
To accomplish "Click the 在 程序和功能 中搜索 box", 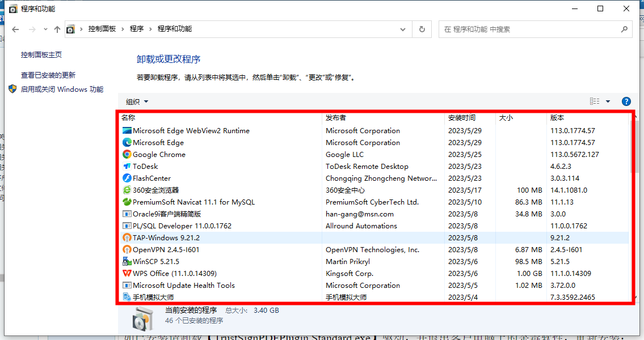I will pos(536,29).
